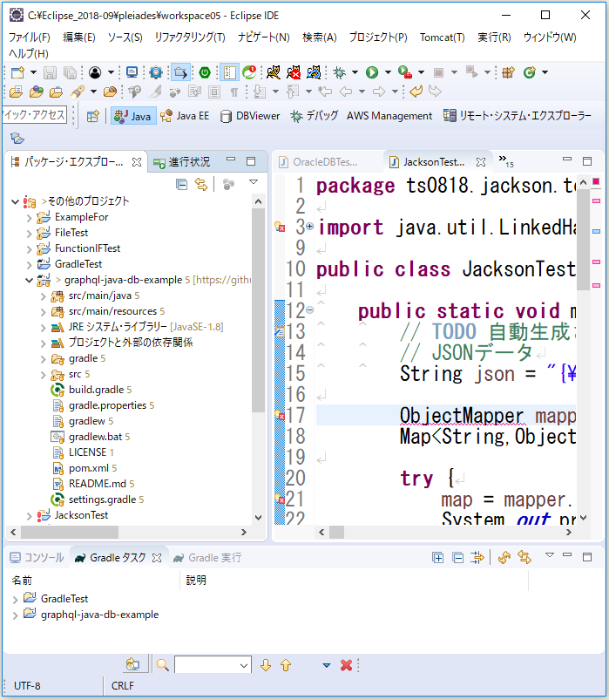Viewport: 609px width, 700px height.
Task: Click the monitor toolbar icon
Action: (x=132, y=72)
